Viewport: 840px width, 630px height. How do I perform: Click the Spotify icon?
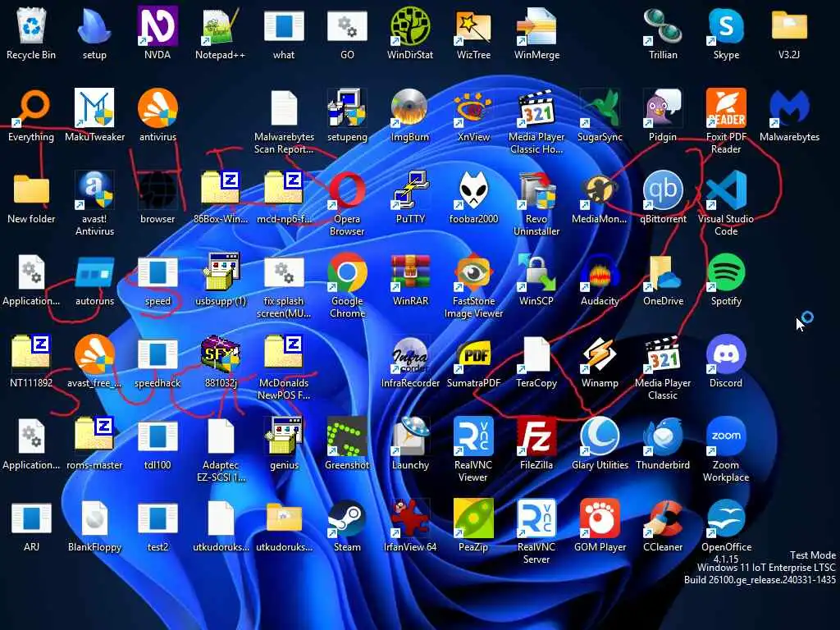pos(726,272)
